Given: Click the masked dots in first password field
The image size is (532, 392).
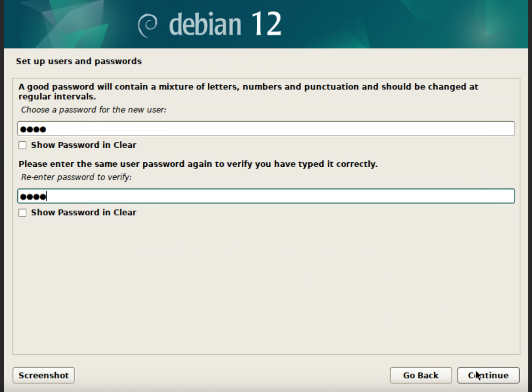Looking at the screenshot, I should [33, 129].
